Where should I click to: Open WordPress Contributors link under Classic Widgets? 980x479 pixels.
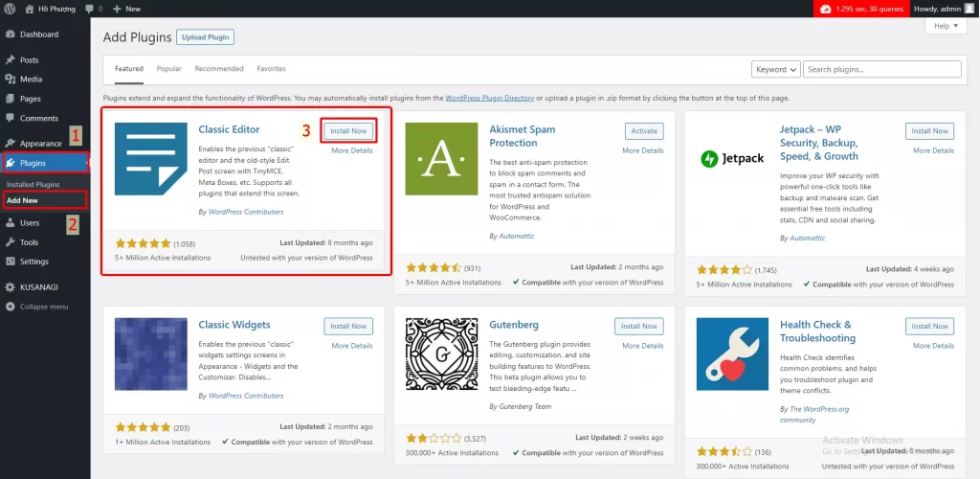pyautogui.click(x=246, y=396)
